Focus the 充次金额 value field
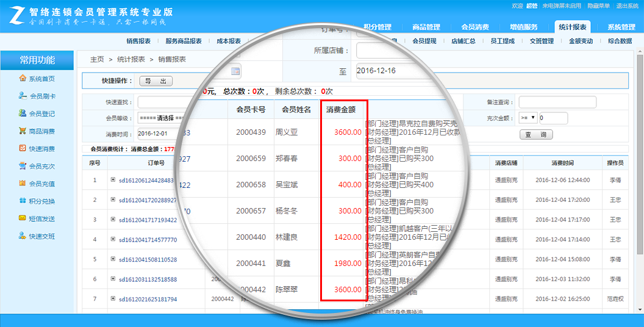Image resolution: width=644 pixels, height=327 pixels. point(554,118)
